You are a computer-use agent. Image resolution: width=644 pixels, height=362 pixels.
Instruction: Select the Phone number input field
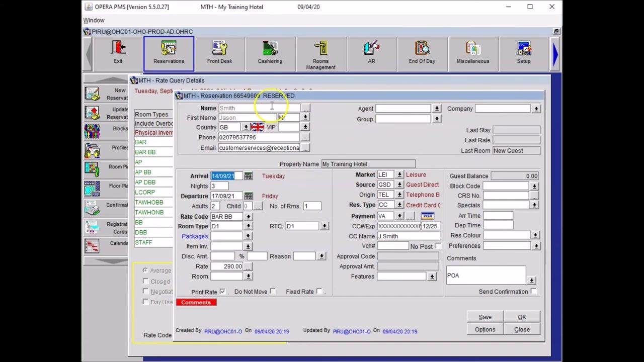[x=259, y=137]
